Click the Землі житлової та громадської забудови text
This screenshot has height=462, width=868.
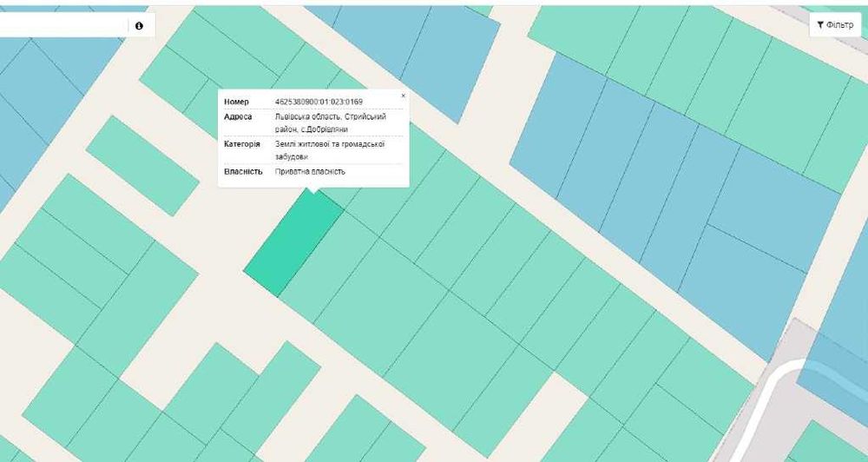330,150
